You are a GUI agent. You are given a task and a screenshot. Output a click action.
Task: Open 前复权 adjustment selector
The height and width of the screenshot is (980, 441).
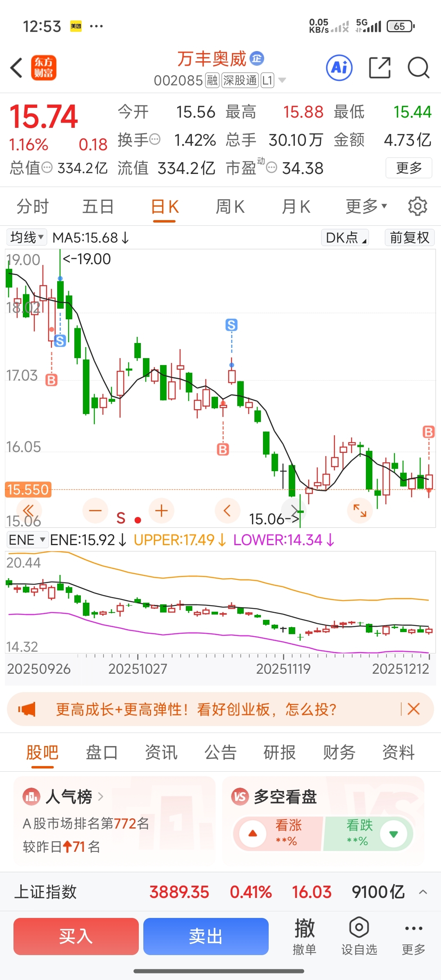(410, 237)
